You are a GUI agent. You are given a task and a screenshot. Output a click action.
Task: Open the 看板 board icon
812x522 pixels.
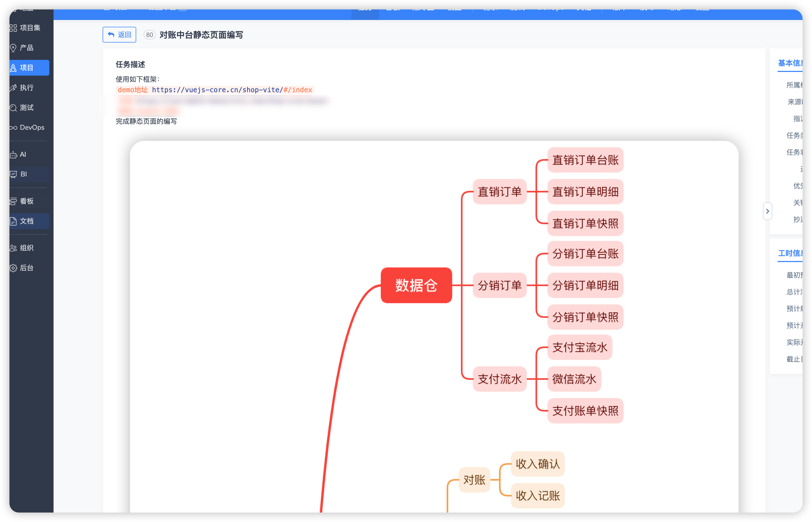(x=13, y=201)
